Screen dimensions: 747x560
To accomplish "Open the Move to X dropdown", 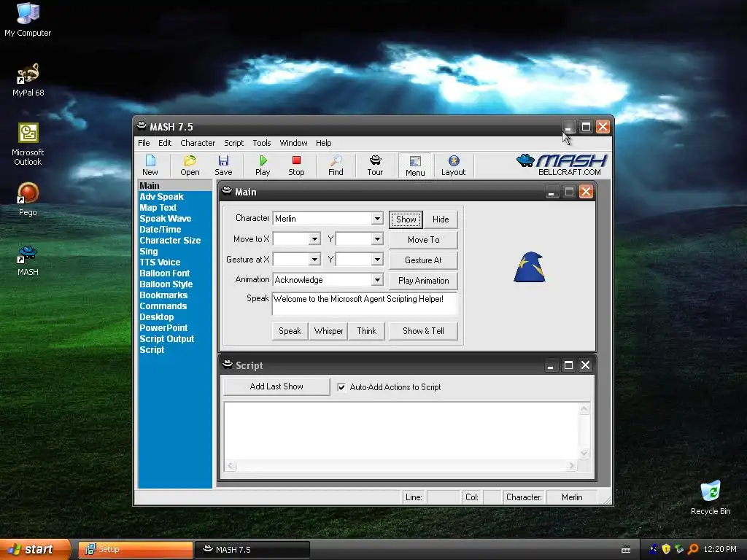I will tap(314, 239).
